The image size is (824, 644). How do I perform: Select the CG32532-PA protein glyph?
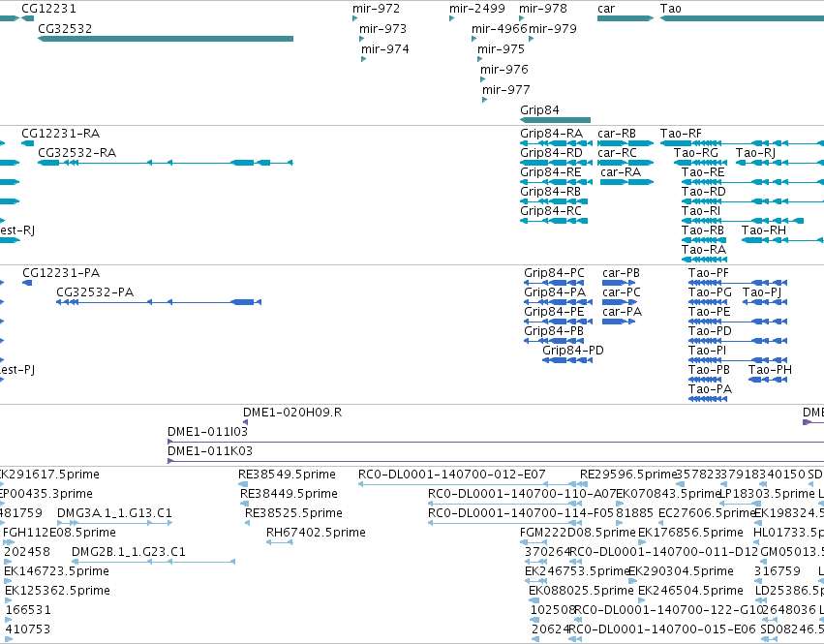pyautogui.click(x=159, y=302)
